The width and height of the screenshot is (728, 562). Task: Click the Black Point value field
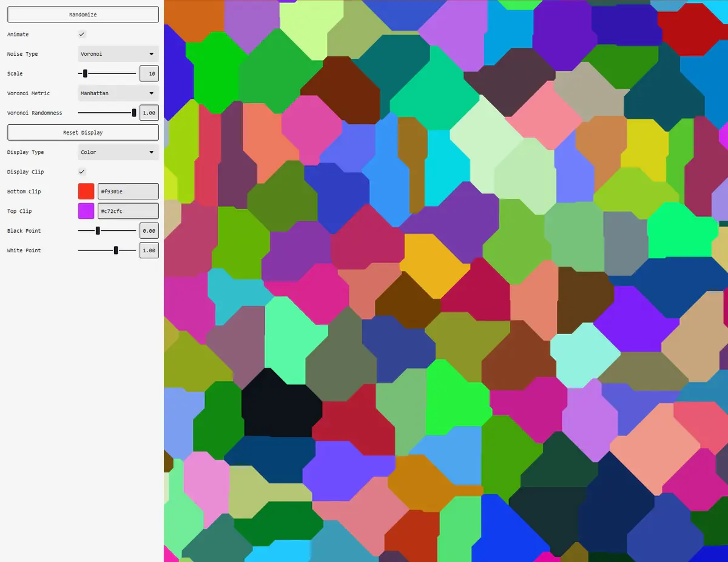pos(149,231)
